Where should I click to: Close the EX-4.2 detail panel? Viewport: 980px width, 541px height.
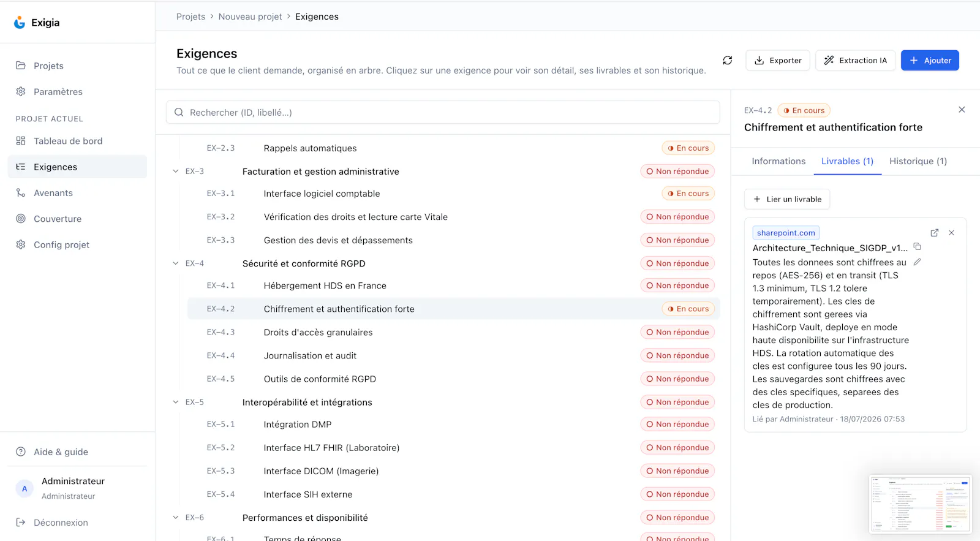click(962, 110)
